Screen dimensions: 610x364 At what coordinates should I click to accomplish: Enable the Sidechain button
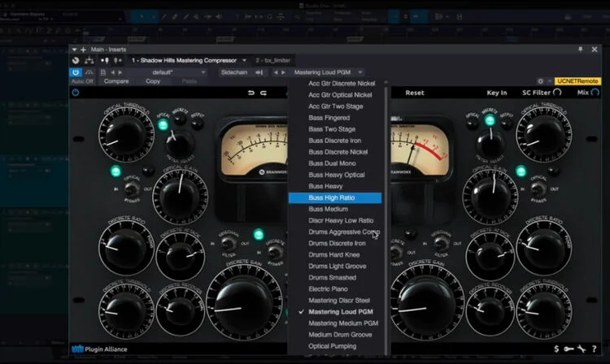[x=234, y=72]
